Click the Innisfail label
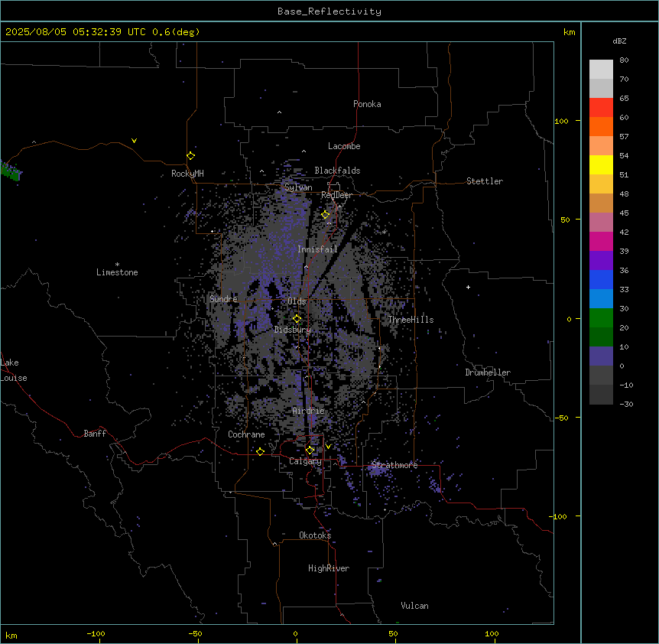This screenshot has height=644, width=659. click(x=317, y=249)
